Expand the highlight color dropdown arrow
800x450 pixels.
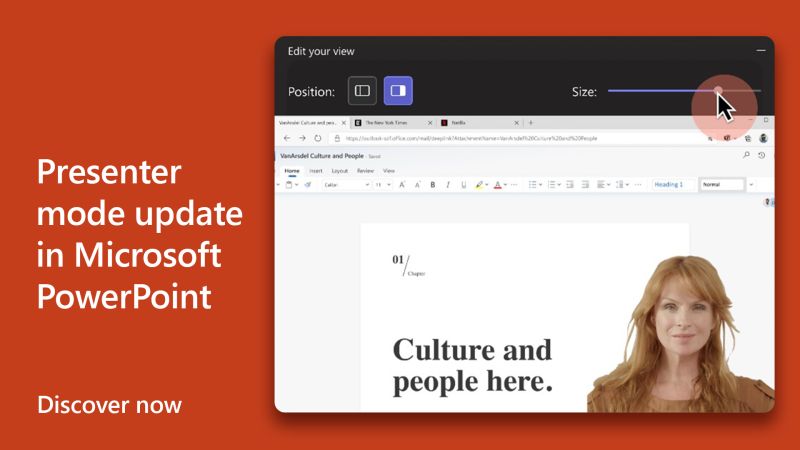pyautogui.click(x=487, y=185)
